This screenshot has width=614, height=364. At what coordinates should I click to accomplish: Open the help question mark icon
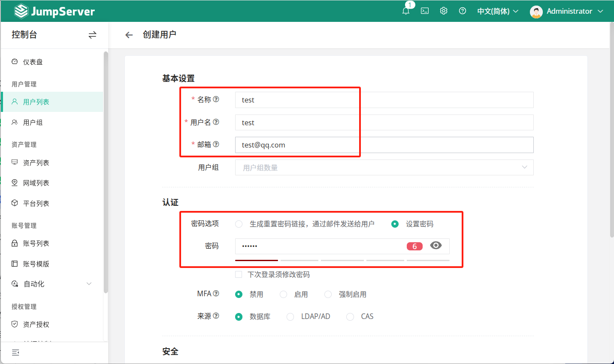coord(463,11)
